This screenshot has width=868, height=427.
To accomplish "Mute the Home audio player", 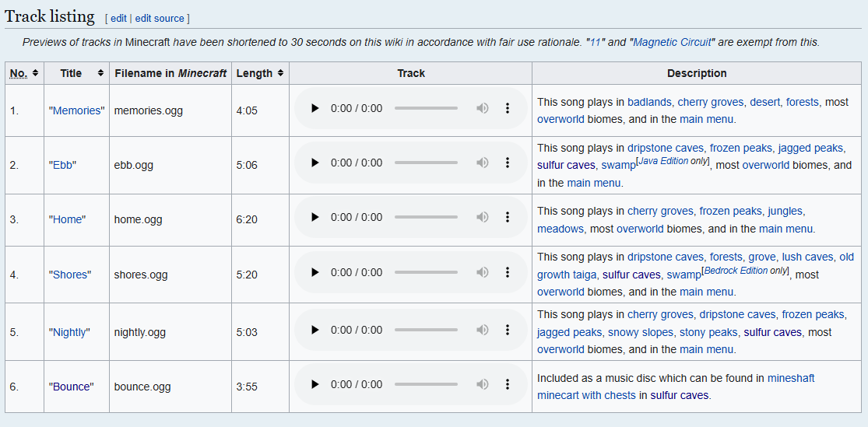I will point(483,217).
